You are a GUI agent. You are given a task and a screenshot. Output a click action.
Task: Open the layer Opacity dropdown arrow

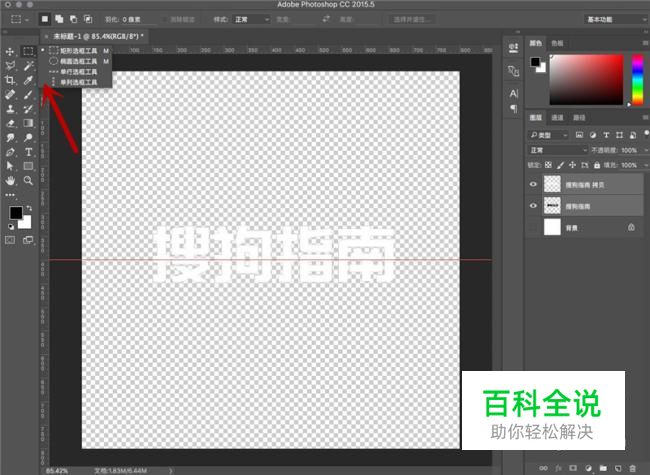pos(646,150)
